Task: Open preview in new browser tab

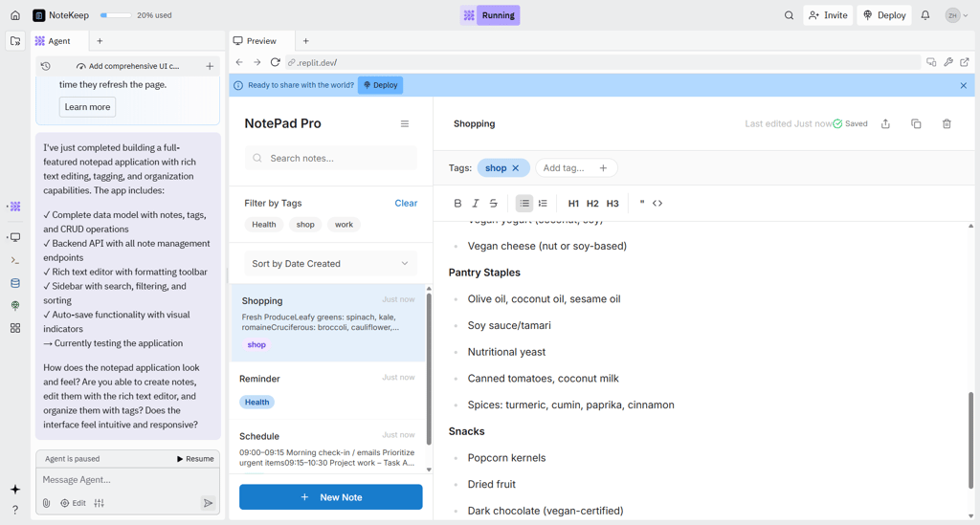Action: (x=965, y=62)
